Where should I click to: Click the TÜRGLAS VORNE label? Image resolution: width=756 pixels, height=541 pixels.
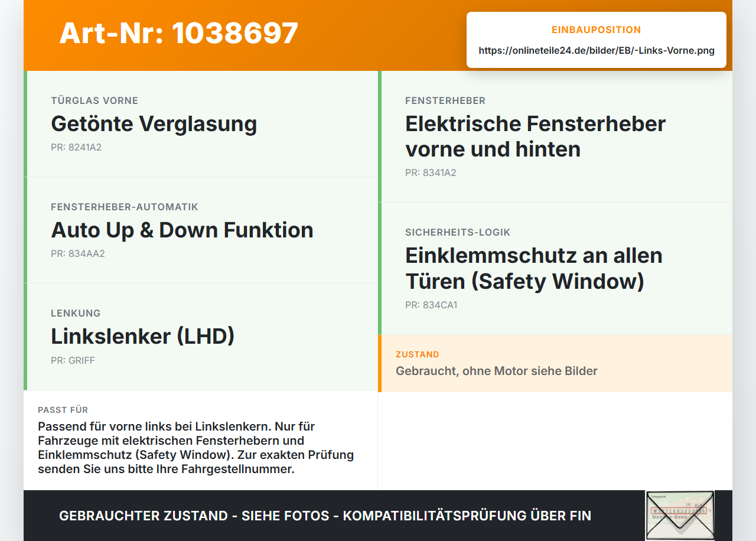click(x=94, y=101)
